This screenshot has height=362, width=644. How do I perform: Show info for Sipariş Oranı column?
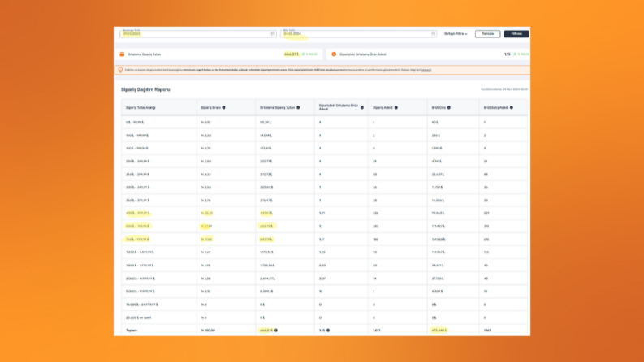tap(224, 107)
